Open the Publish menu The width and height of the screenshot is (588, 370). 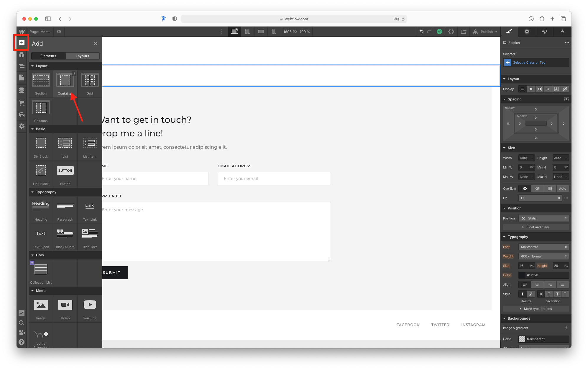pyautogui.click(x=485, y=32)
